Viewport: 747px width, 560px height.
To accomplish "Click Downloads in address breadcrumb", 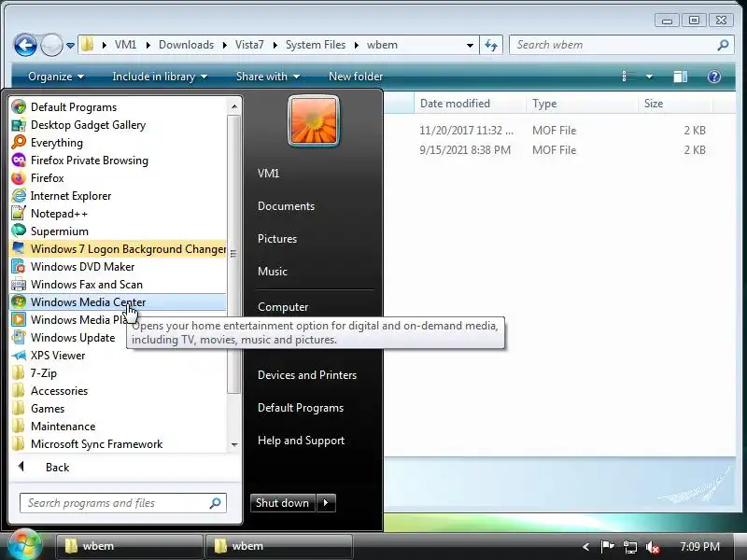I will pyautogui.click(x=186, y=45).
